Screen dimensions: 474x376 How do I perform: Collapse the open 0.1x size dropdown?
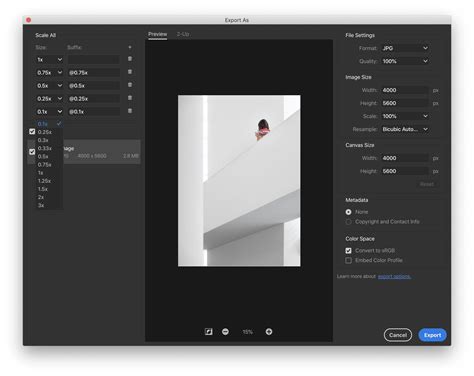[49, 112]
